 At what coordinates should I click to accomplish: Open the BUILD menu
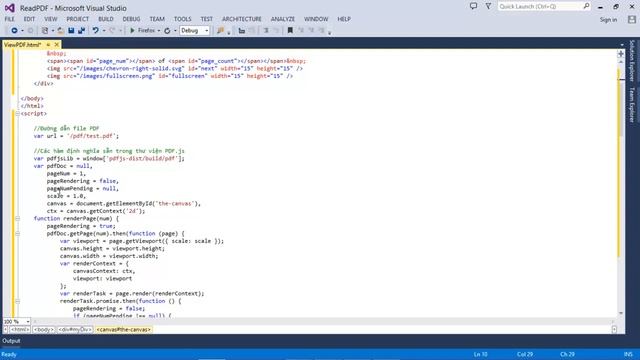[x=106, y=19]
